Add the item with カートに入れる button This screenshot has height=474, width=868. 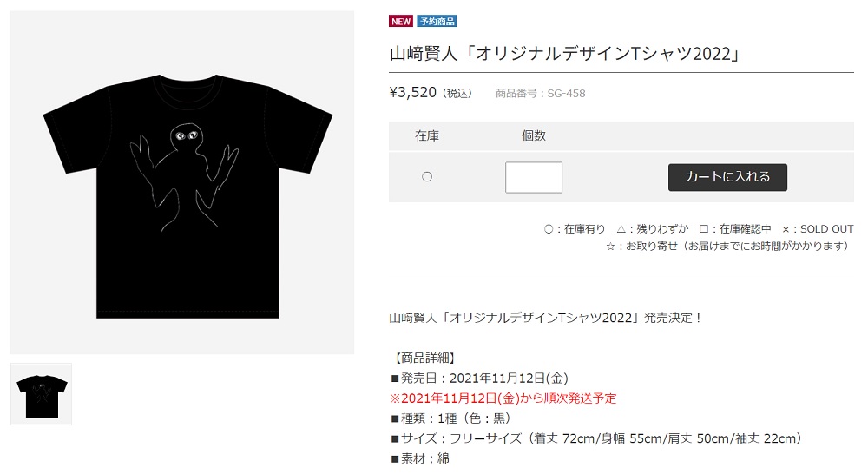[x=727, y=177]
